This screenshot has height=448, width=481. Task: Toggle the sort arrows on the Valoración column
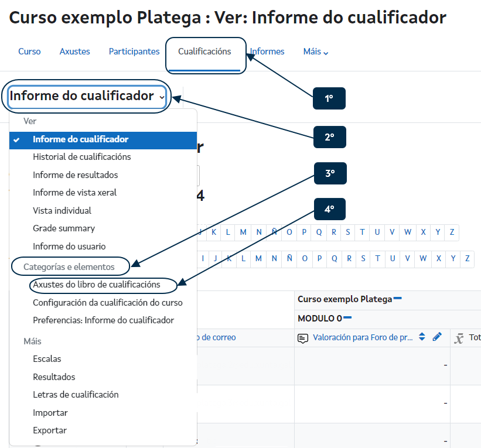click(422, 337)
